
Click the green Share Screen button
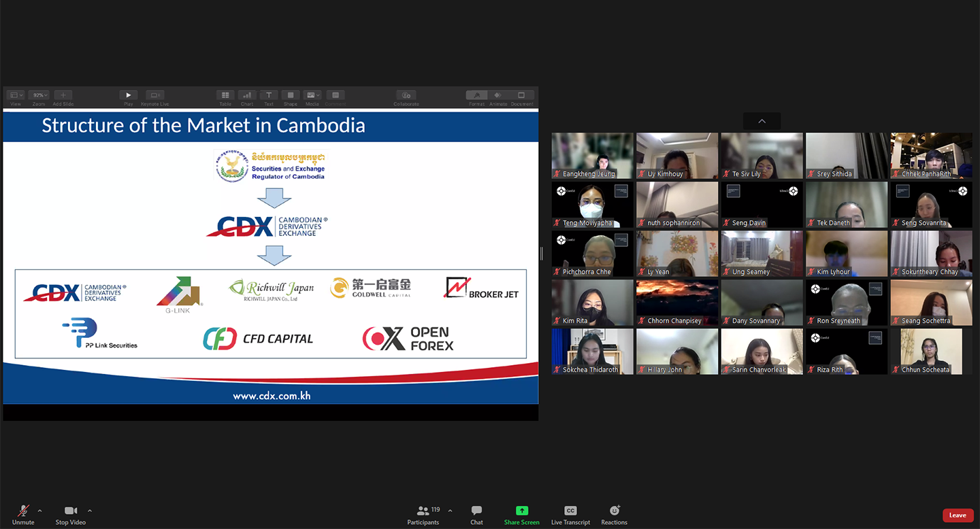click(x=521, y=515)
